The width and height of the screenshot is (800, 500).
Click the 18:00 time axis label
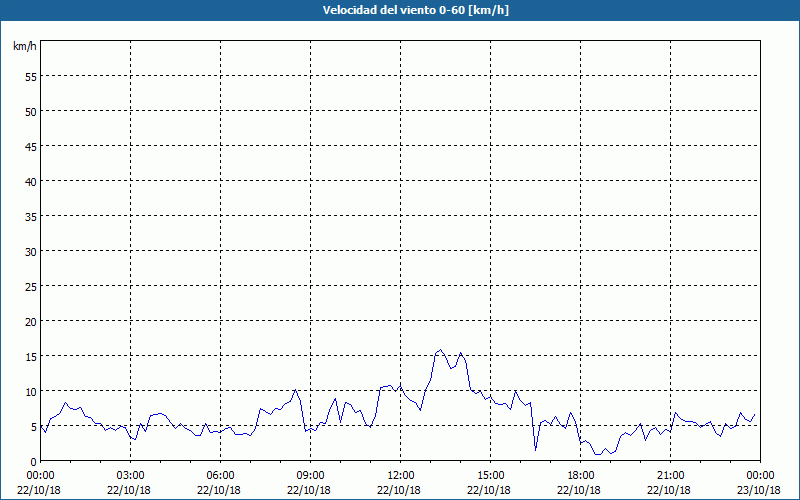click(580, 476)
